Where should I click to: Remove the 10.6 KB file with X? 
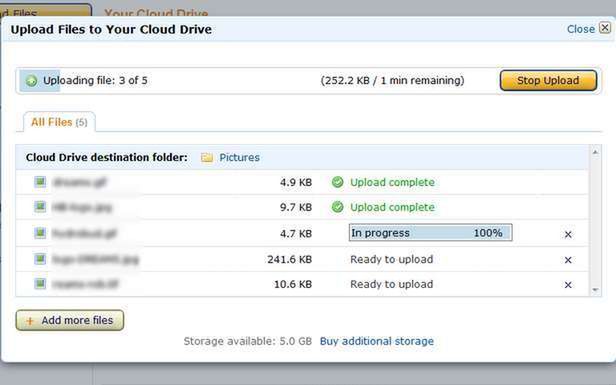(x=568, y=285)
